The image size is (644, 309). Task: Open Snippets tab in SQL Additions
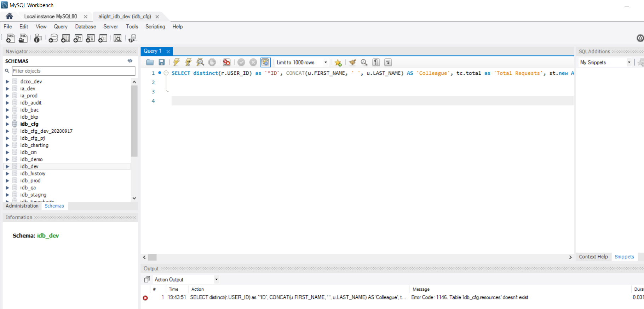tap(624, 257)
